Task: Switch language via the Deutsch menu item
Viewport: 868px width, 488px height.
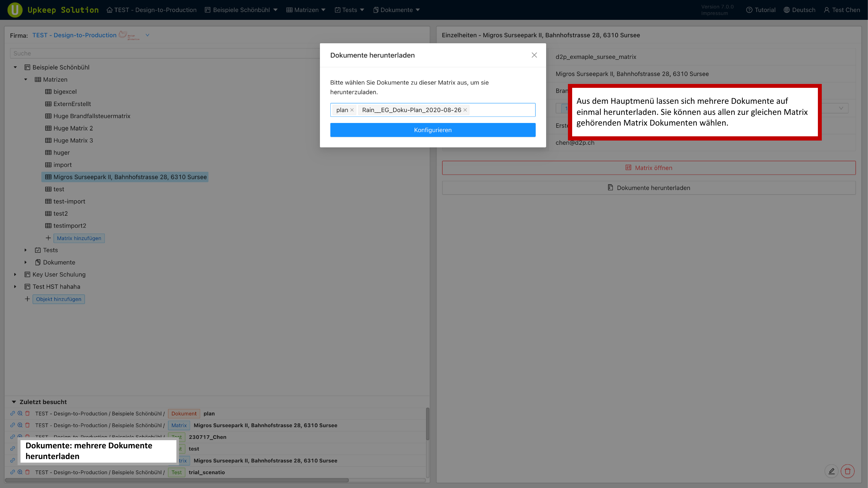Action: coord(800,10)
